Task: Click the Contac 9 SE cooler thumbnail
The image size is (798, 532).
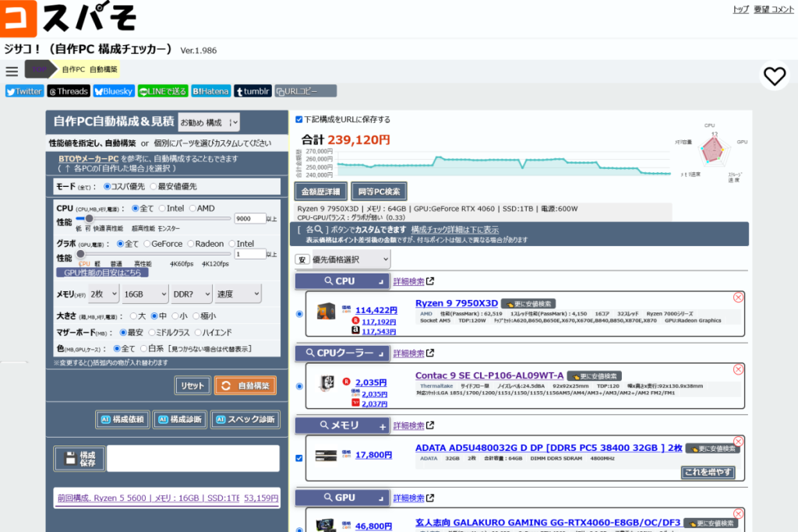Action: pyautogui.click(x=327, y=383)
